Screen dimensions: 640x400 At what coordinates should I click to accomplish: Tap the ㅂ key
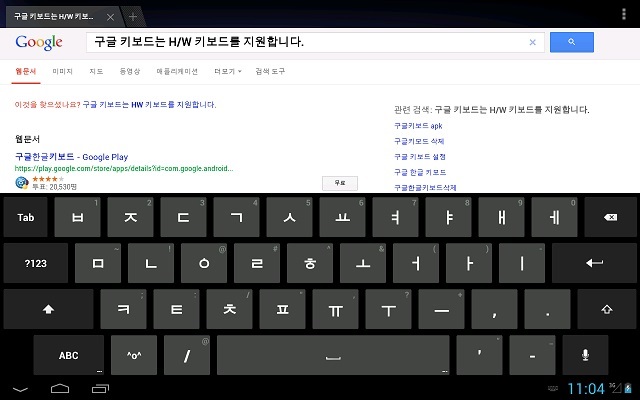[77, 217]
